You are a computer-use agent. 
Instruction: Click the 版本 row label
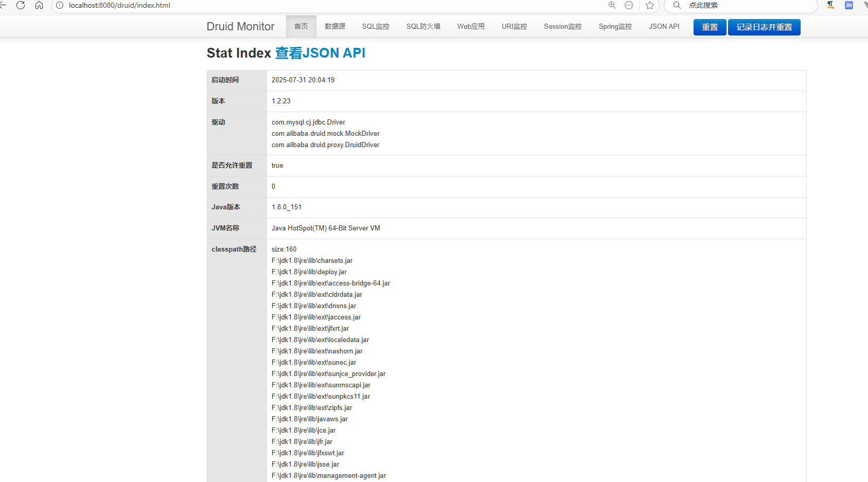pos(218,101)
